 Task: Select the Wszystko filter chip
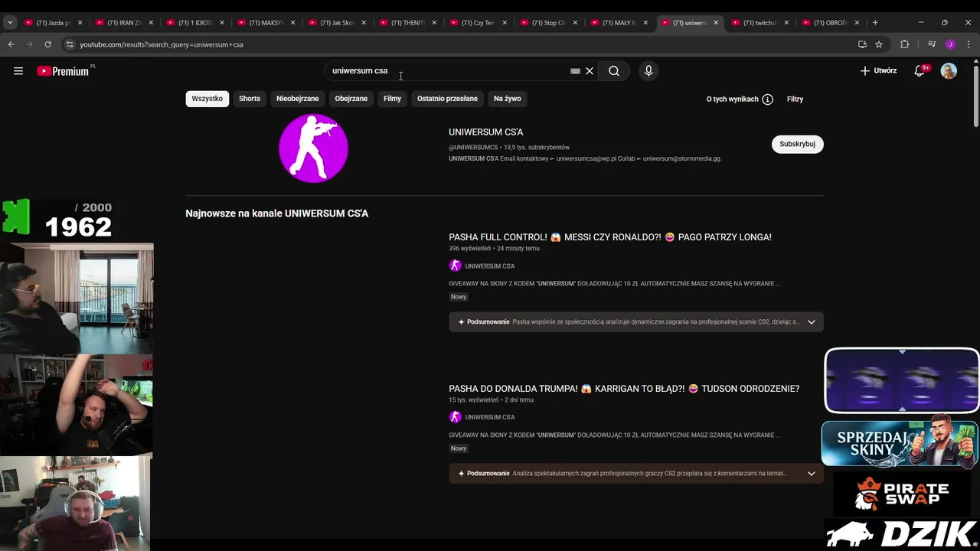207,99
